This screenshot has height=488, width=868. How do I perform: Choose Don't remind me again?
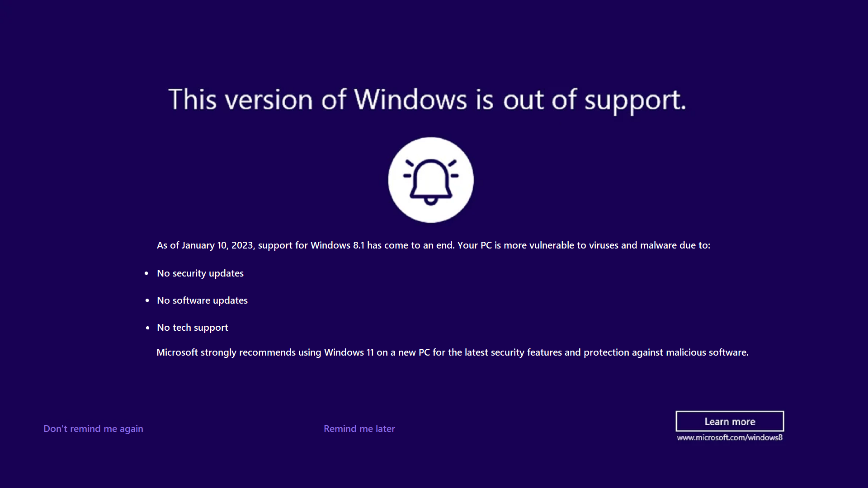pos(93,429)
